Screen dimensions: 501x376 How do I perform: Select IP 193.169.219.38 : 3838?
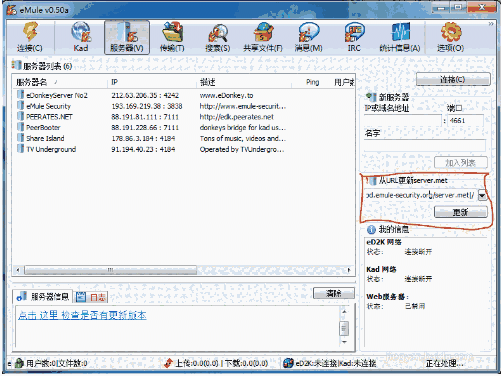pos(147,106)
